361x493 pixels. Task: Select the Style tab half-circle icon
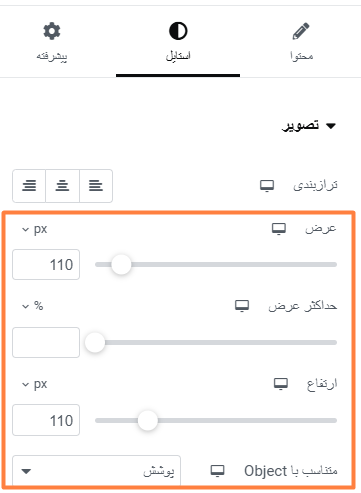(178, 31)
